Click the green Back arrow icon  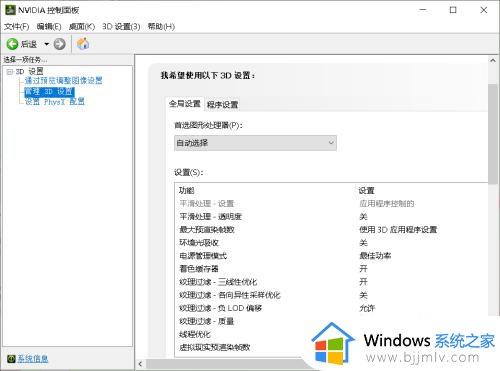point(12,44)
